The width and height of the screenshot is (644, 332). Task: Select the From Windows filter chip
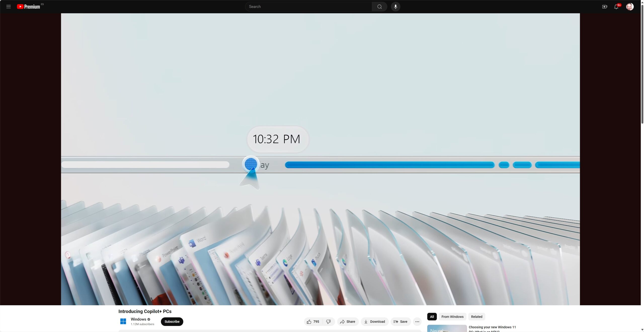(x=452, y=316)
